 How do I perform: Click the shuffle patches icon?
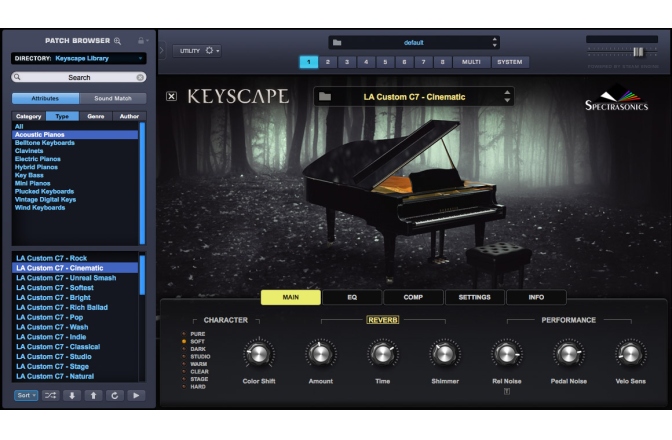point(51,395)
